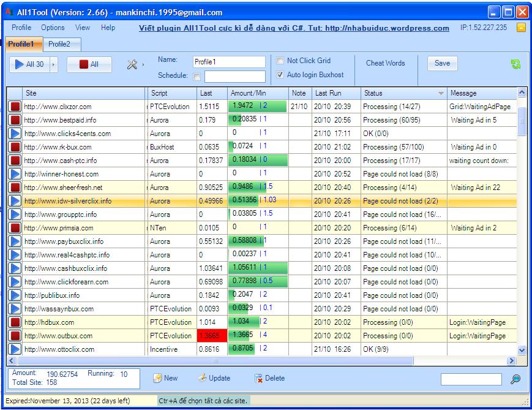Open the wrench and screwdriver tools icon

click(132, 64)
